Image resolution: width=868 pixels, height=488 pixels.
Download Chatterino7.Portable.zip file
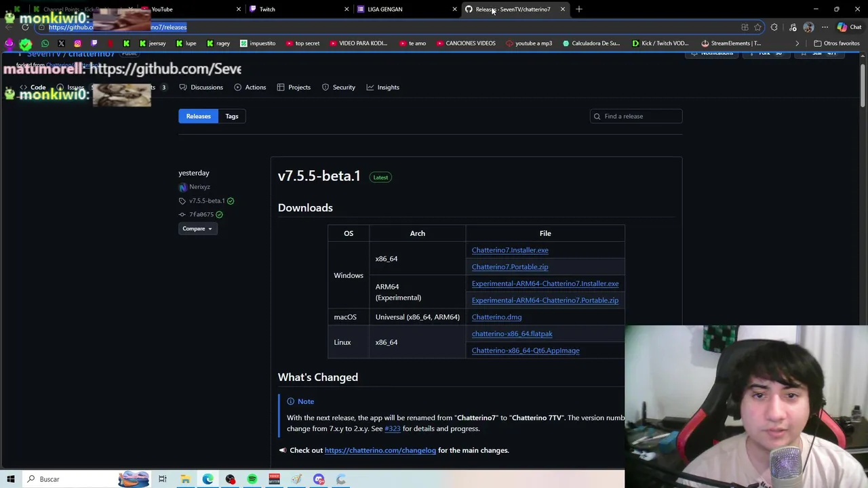click(510, 267)
